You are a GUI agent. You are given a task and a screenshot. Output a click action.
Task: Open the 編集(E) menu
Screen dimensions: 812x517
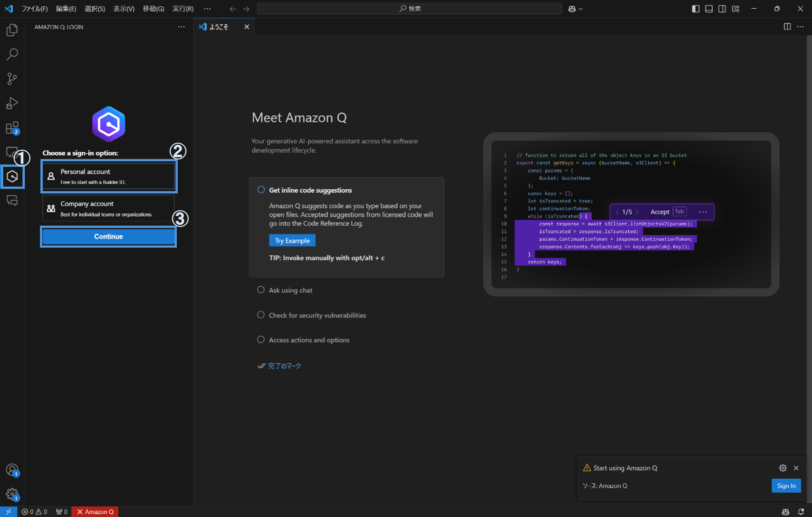point(66,9)
